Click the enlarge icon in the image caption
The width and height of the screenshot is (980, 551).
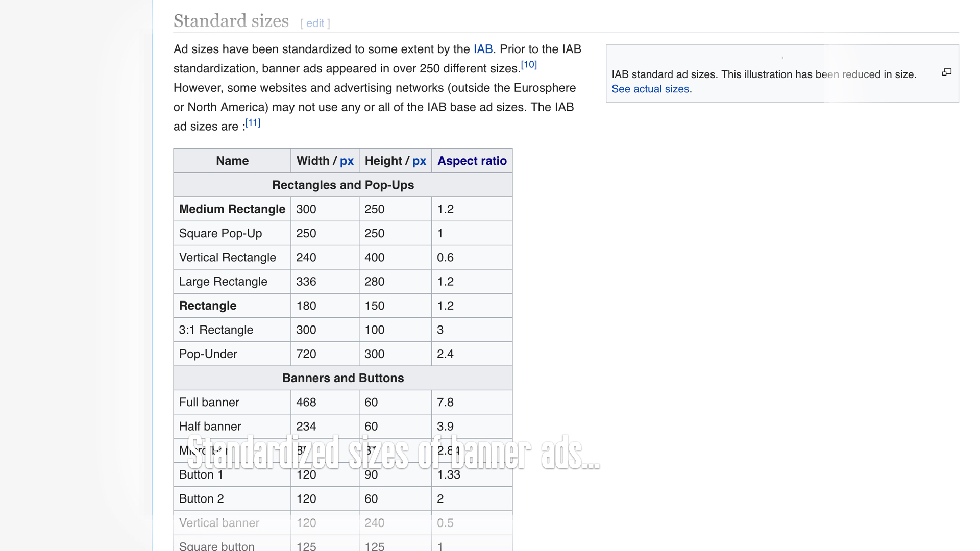[x=946, y=72]
